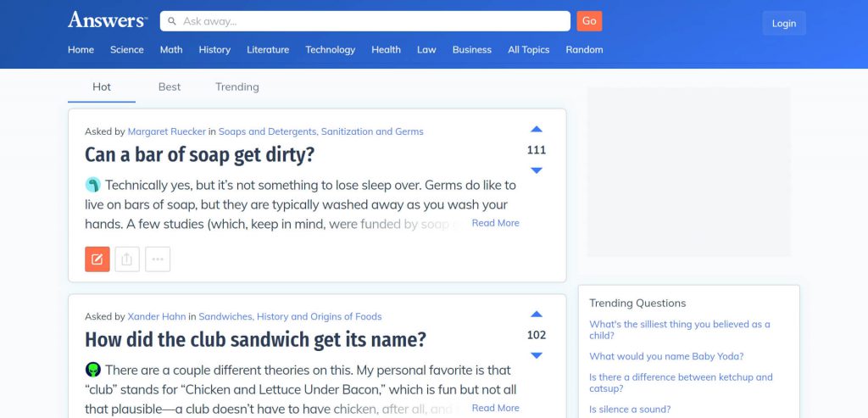
Task: Switch to the Best tab
Action: click(170, 86)
